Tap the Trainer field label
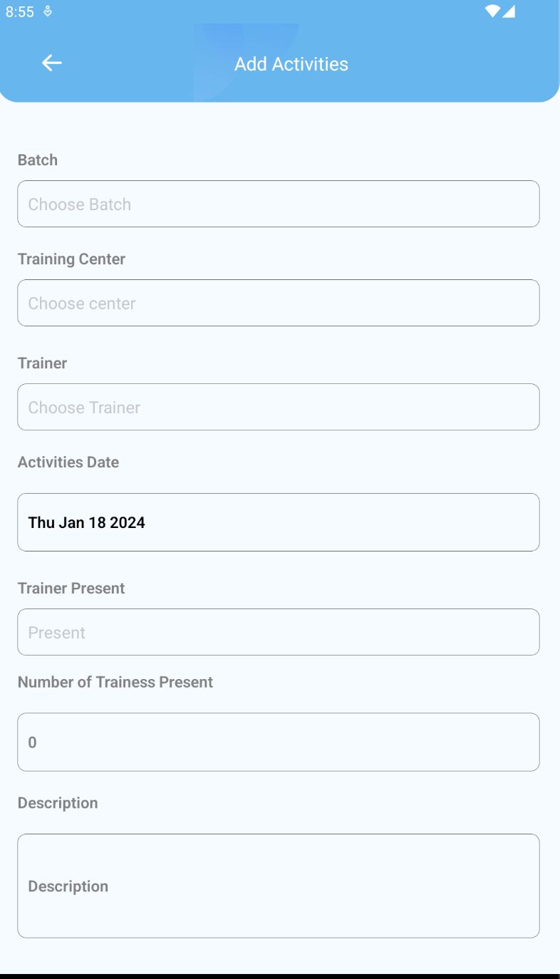 tap(43, 363)
